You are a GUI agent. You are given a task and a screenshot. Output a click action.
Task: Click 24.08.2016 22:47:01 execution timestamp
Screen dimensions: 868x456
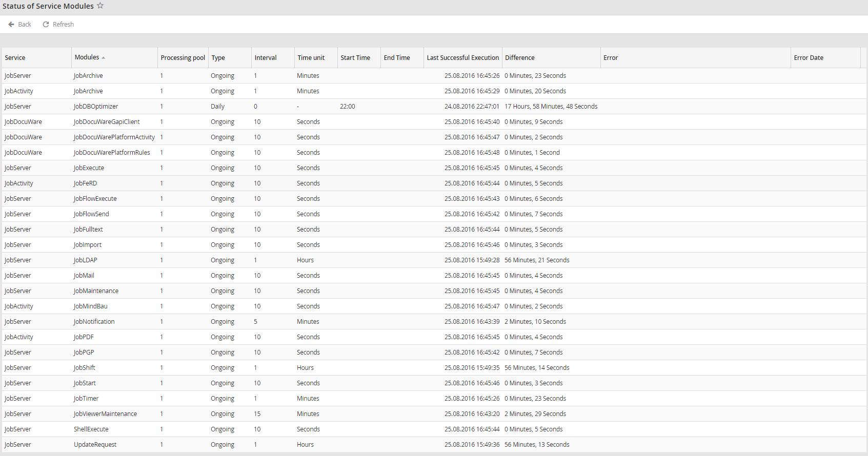472,107
